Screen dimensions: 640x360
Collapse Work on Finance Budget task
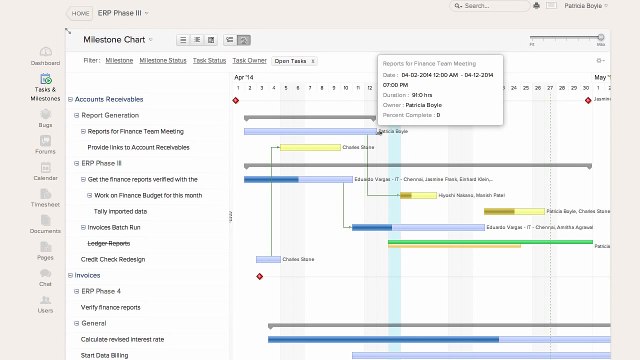[x=89, y=196]
